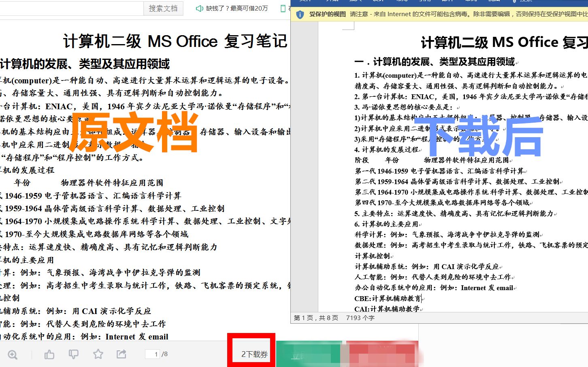
Task: Click the 1959-1964 晶体管 line in original document
Action: click(112, 209)
